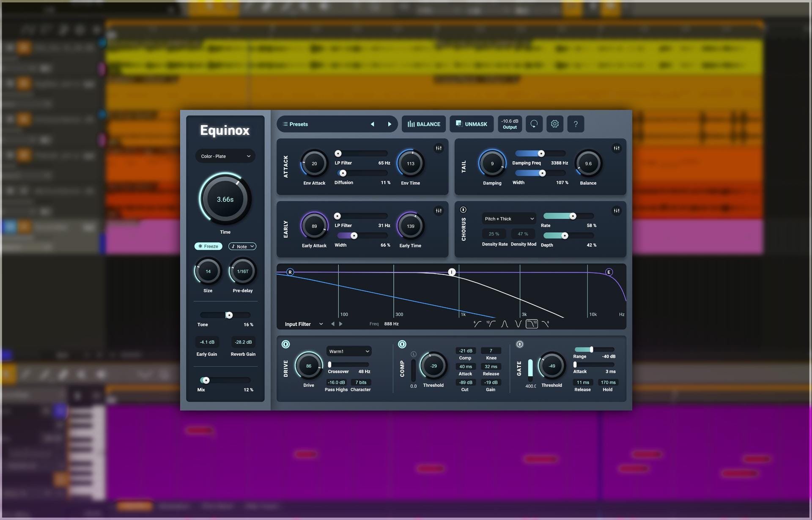Click the Freq 888 Hz value
This screenshot has width=812, height=520.
pos(391,324)
